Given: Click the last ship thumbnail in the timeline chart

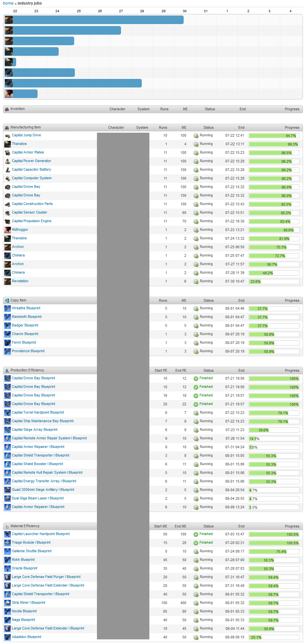Looking at the screenshot, I should (9, 94).
